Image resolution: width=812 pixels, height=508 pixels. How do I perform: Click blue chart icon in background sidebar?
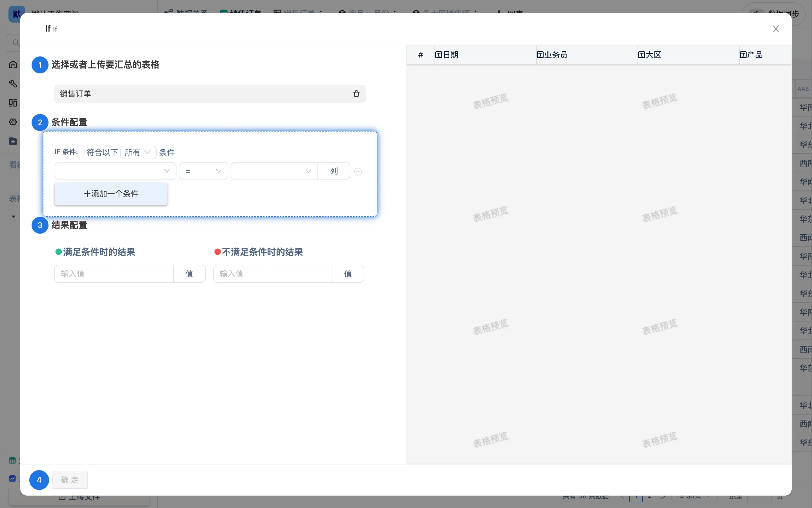(x=12, y=478)
